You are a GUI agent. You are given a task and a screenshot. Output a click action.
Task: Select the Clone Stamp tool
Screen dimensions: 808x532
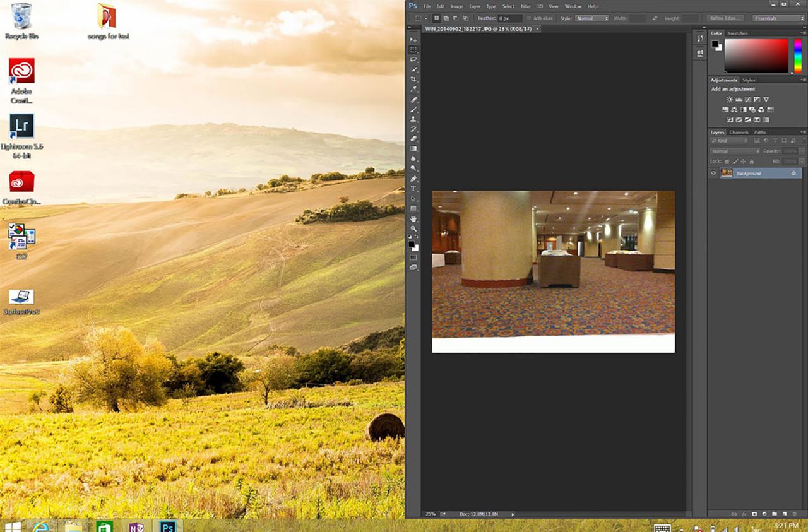[x=413, y=119]
